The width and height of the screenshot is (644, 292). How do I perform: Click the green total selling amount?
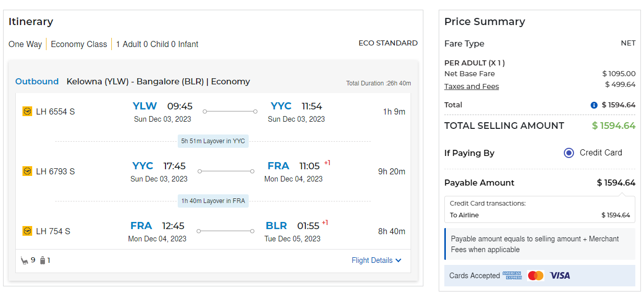613,126
